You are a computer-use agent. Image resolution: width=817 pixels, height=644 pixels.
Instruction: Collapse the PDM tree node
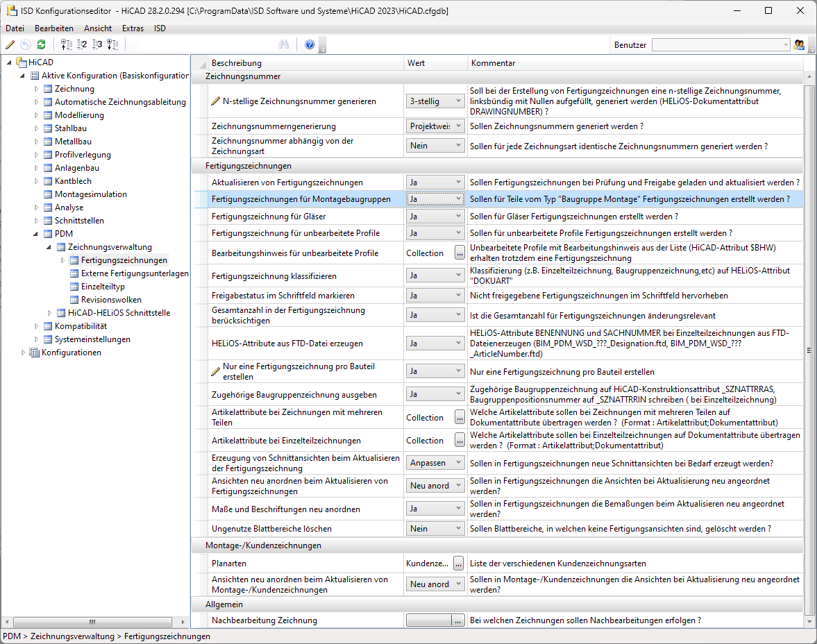pos(36,234)
